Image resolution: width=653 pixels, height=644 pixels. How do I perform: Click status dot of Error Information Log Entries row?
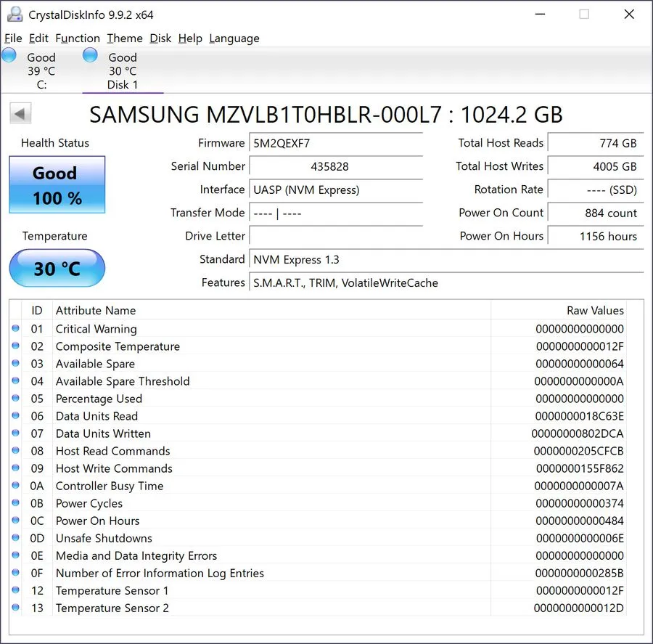point(15,573)
